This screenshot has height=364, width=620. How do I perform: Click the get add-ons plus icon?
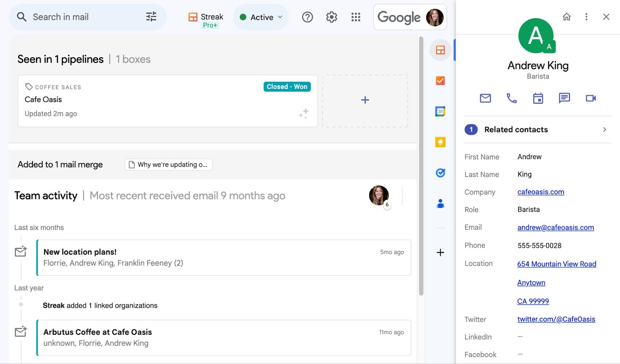(440, 252)
